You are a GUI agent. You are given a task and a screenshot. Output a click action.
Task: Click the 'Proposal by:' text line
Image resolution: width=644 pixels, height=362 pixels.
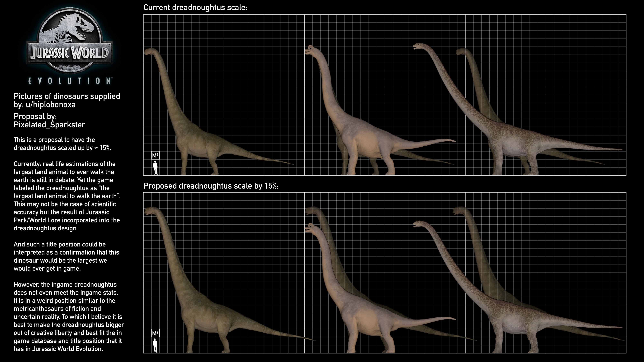35,117
